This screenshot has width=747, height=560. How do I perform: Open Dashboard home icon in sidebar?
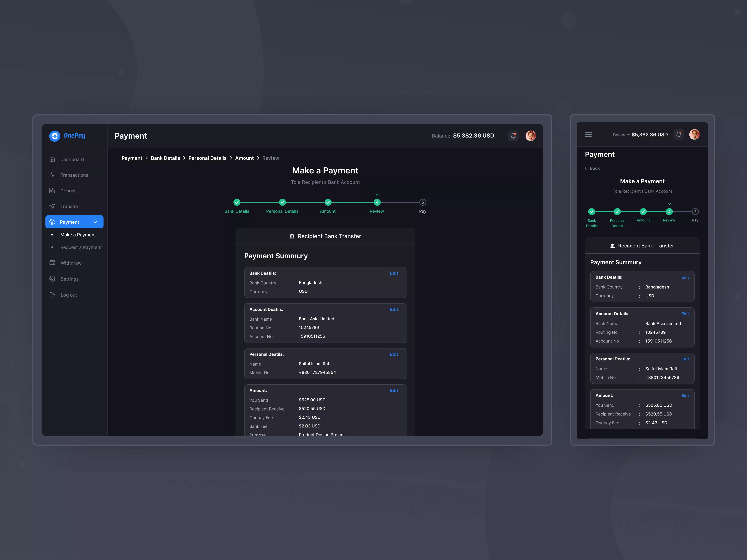coord(52,159)
